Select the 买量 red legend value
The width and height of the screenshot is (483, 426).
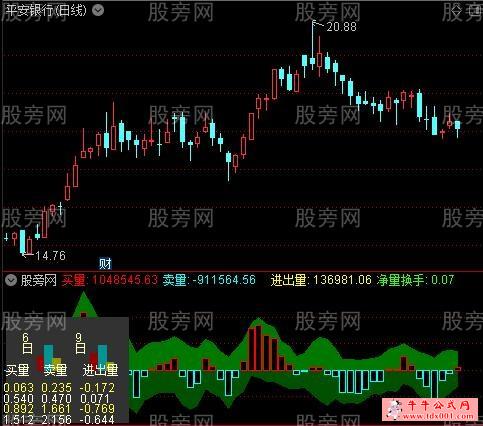click(x=125, y=280)
